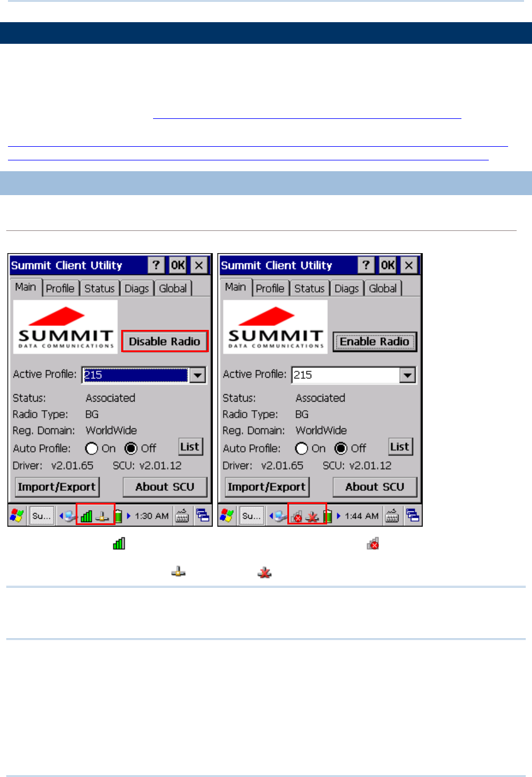Click the Summit logo in the Disable Radio window
Screen dimensions: 532x777
pyautogui.click(x=65, y=327)
